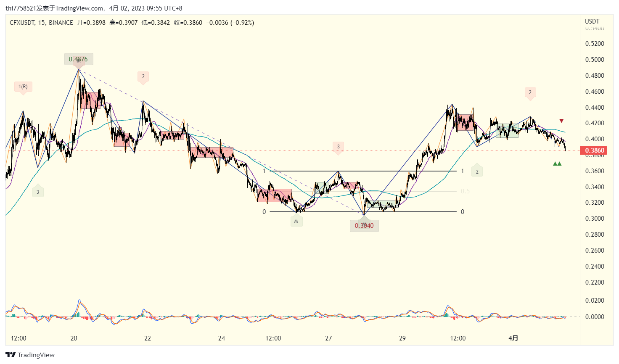Click the pink 3 marker above the range
The height and width of the screenshot is (364, 619).
[x=339, y=147]
